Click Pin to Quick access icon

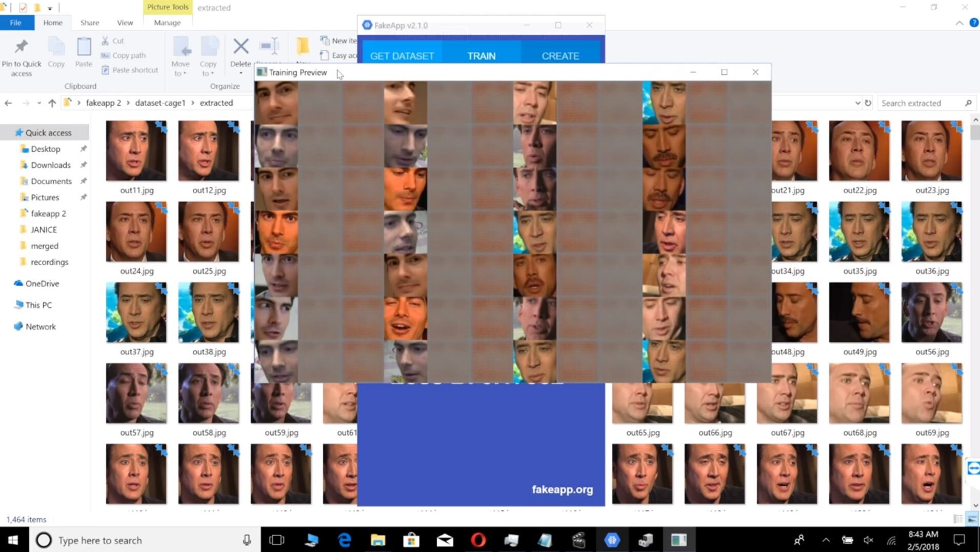coord(21,47)
